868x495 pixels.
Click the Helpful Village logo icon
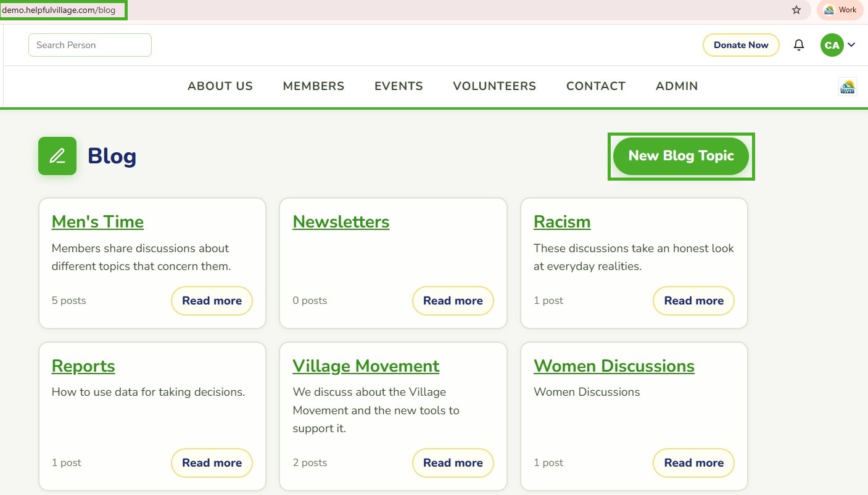click(x=848, y=87)
